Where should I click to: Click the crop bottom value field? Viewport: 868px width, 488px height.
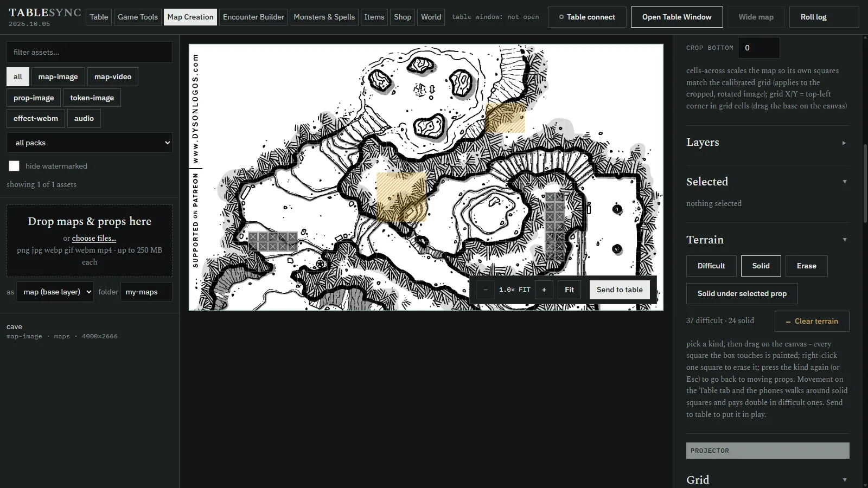758,48
